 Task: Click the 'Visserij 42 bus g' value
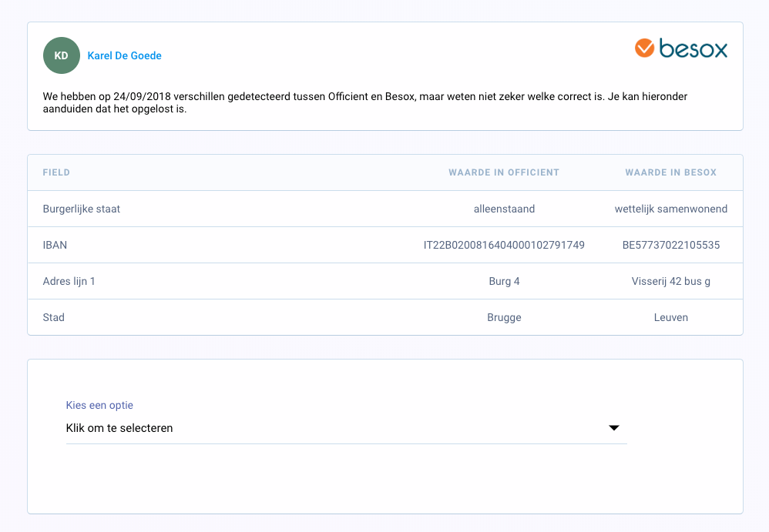click(671, 281)
